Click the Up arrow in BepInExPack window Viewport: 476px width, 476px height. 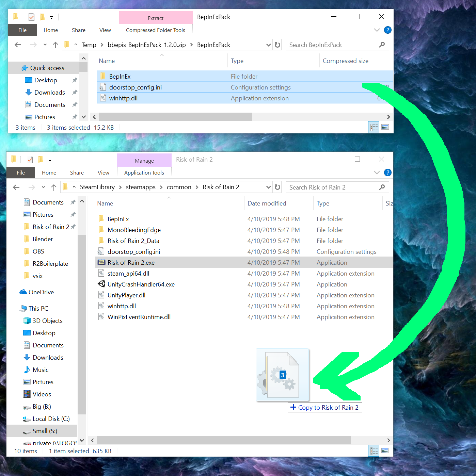[x=55, y=45]
